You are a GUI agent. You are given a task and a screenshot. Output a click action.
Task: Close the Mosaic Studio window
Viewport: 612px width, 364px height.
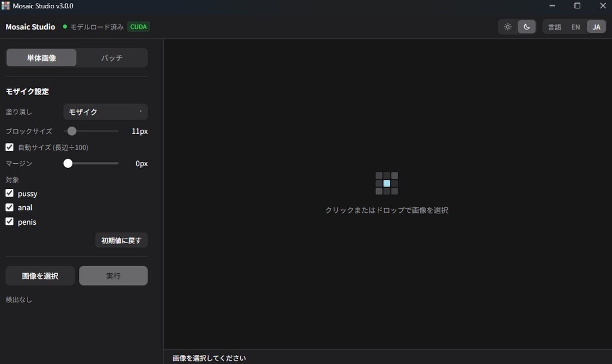coord(602,6)
